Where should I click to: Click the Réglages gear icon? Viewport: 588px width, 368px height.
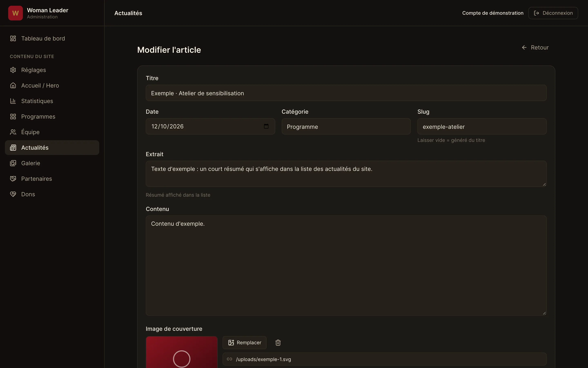[x=13, y=70]
